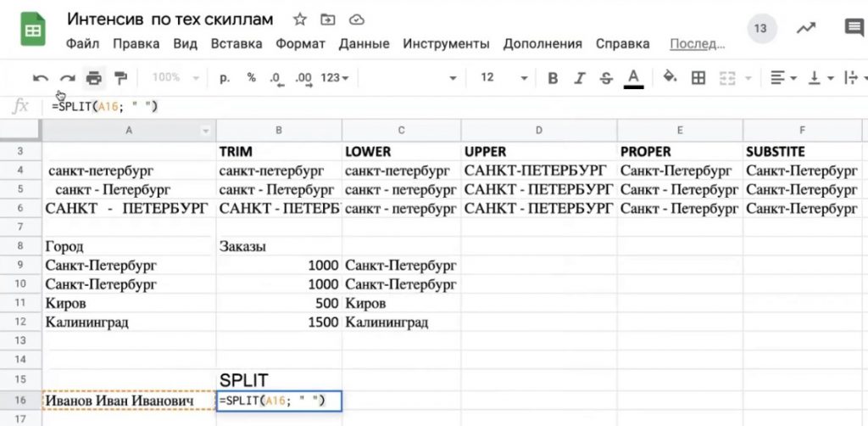Click the undo arrow
Viewport: 868px width, 426px height.
point(41,78)
